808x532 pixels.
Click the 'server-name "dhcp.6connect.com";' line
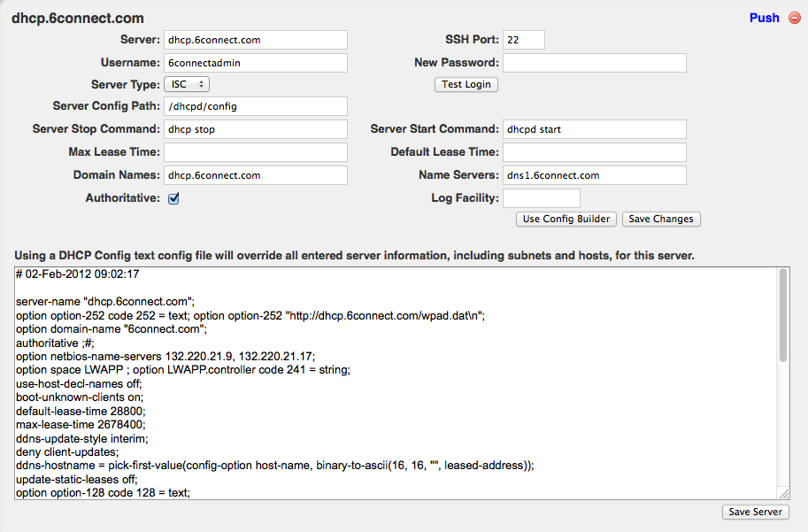click(x=105, y=302)
